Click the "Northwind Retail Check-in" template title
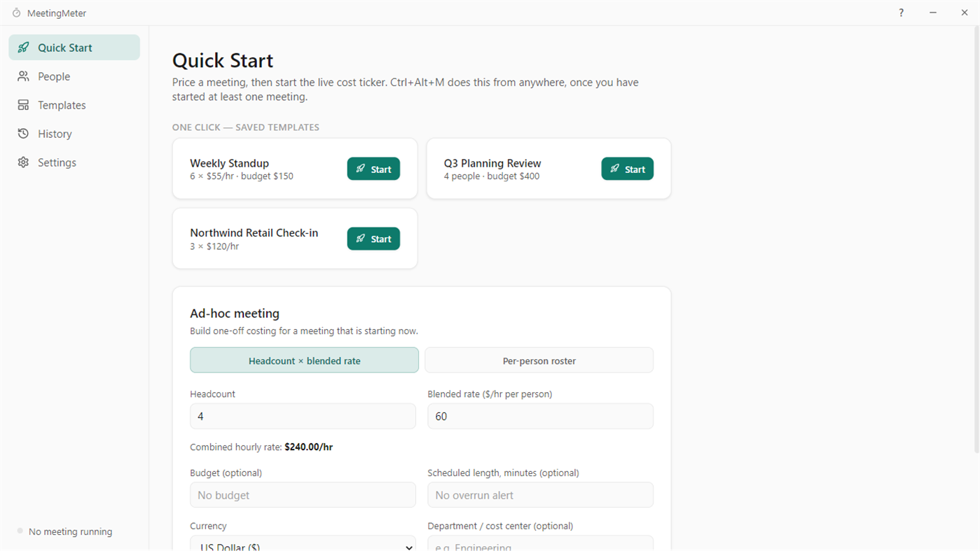 254,232
